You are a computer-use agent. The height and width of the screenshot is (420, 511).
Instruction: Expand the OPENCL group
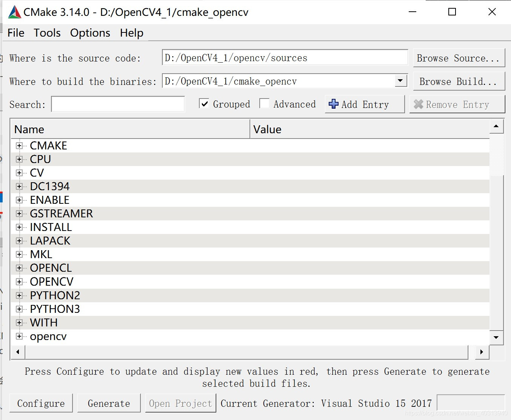[x=19, y=268]
